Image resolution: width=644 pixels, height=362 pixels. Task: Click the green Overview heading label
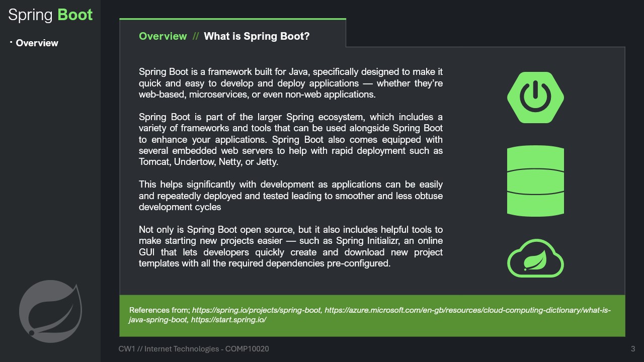point(163,36)
